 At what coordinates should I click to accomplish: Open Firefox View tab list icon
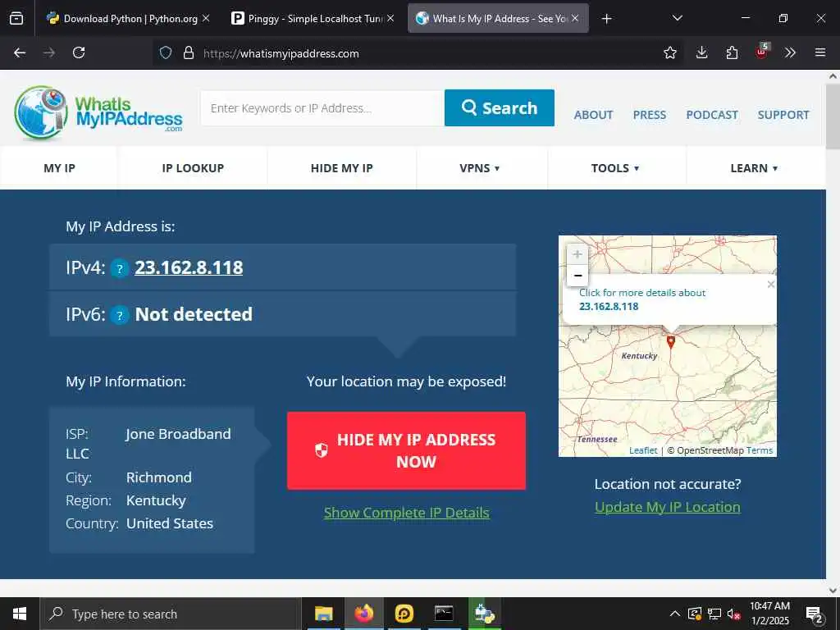(16, 18)
